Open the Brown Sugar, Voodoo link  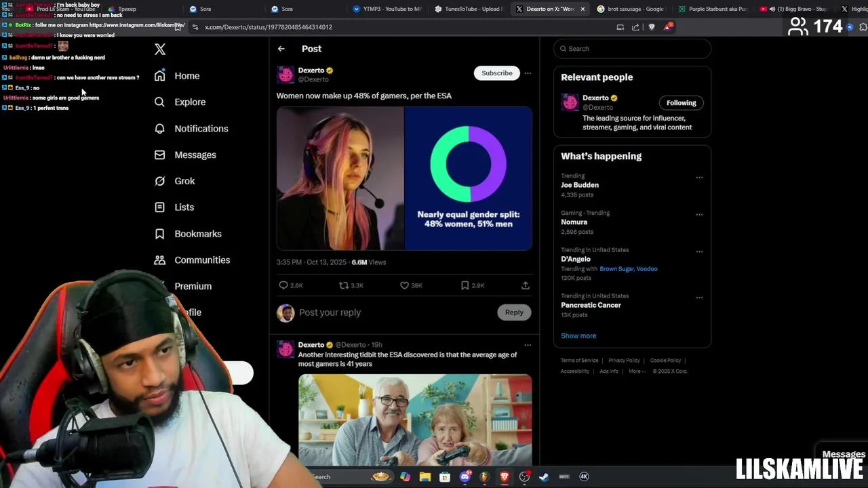628,269
